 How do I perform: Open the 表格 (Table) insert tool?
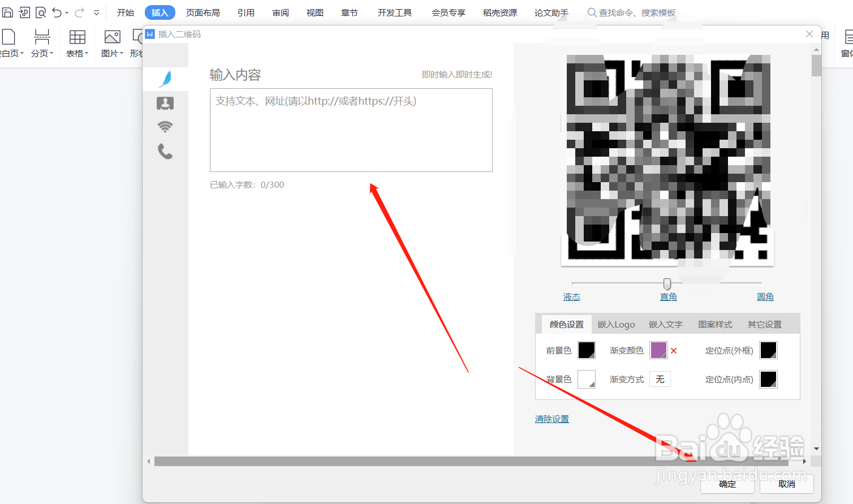point(77,44)
